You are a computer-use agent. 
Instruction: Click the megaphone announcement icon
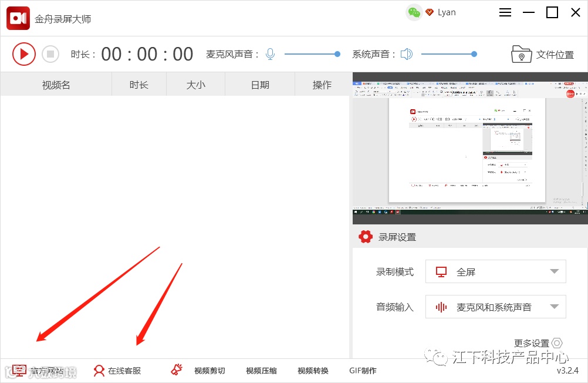click(x=177, y=370)
